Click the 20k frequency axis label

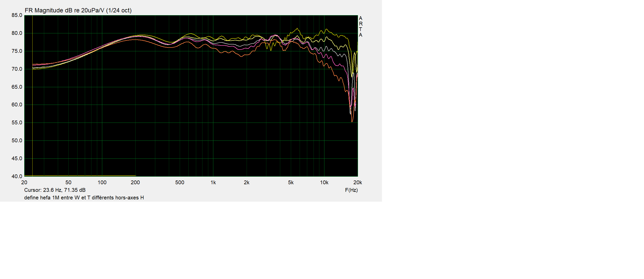(357, 182)
